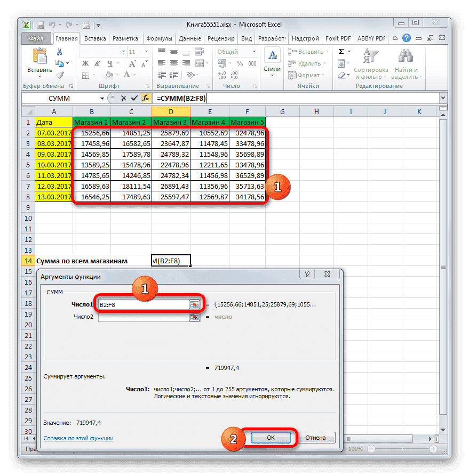Click the percent style icon
The width and height of the screenshot is (469, 476).
click(239, 64)
